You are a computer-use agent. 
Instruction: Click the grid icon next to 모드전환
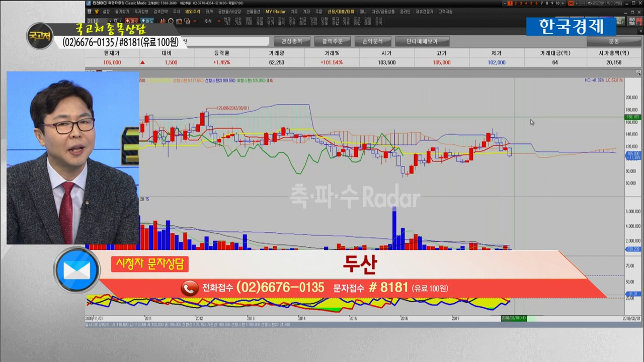pyautogui.click(x=583, y=3)
